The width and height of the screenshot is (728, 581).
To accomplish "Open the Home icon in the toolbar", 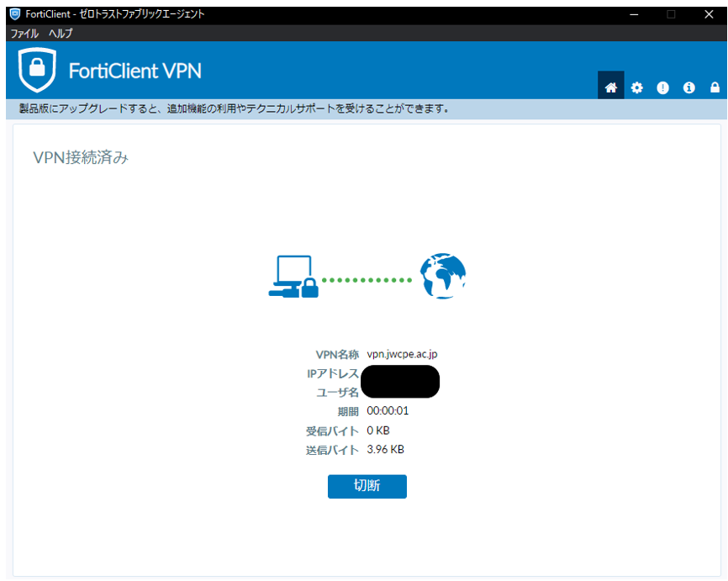I will pyautogui.click(x=610, y=87).
